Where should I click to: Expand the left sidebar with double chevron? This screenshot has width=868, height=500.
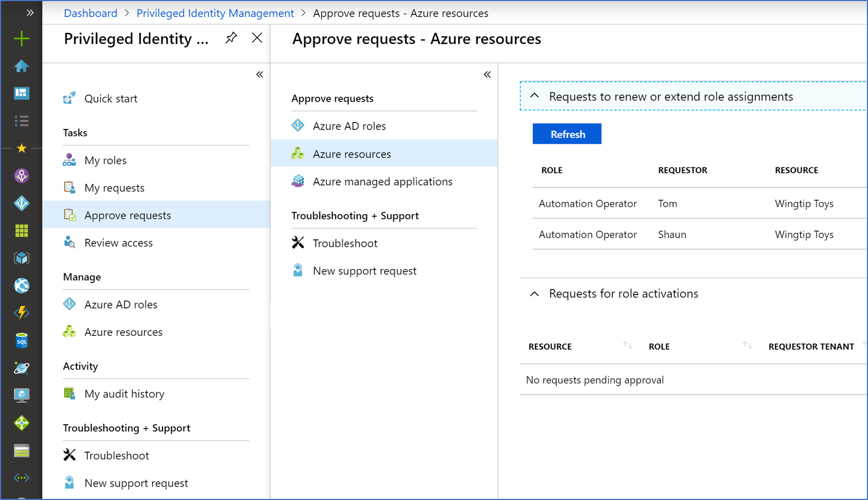30,13
